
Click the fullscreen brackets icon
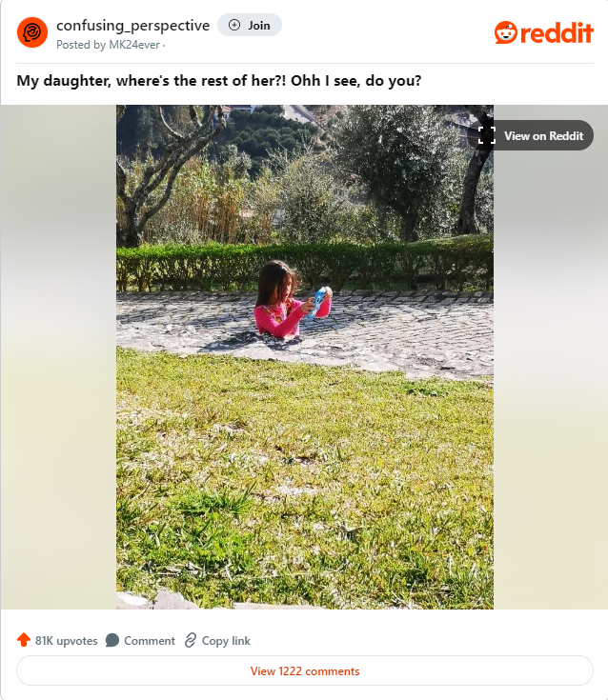pos(486,135)
